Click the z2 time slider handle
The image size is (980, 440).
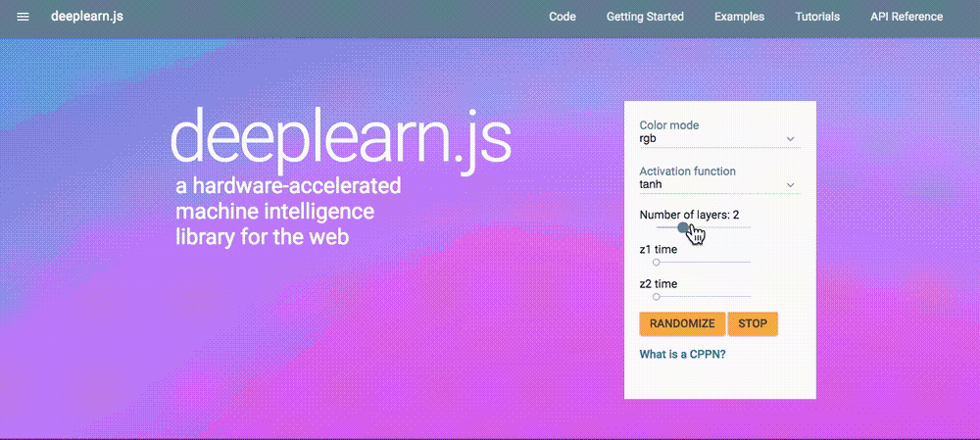point(657,296)
